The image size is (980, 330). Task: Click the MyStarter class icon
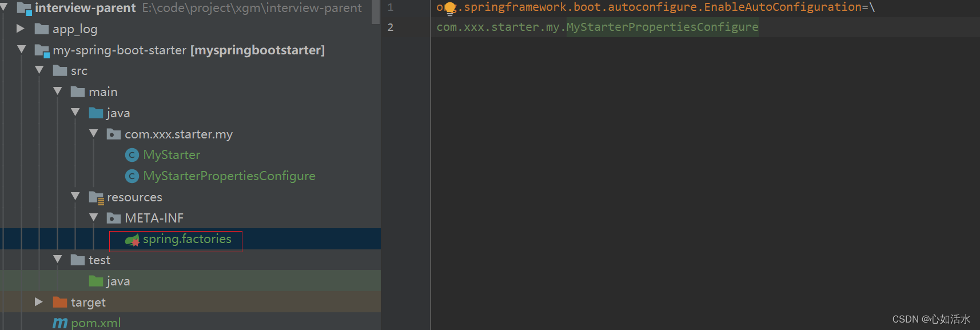point(132,155)
